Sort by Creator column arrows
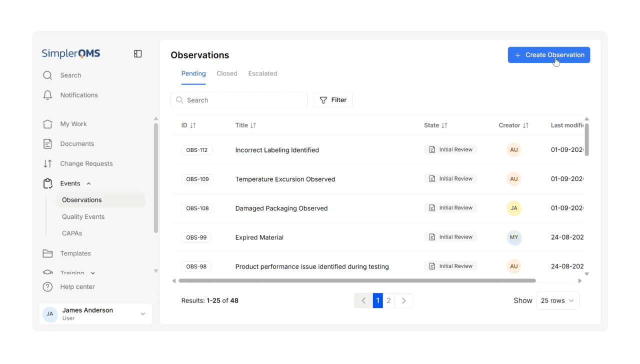 (525, 125)
